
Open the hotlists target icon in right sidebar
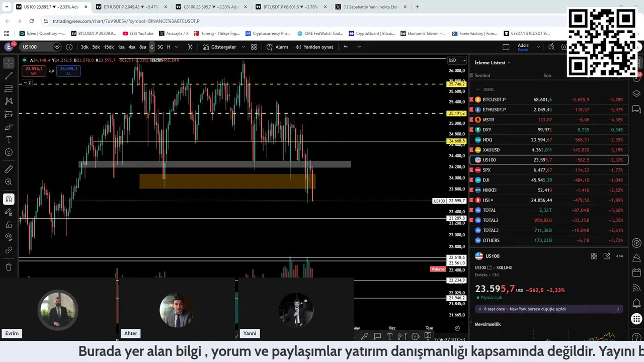click(x=636, y=243)
